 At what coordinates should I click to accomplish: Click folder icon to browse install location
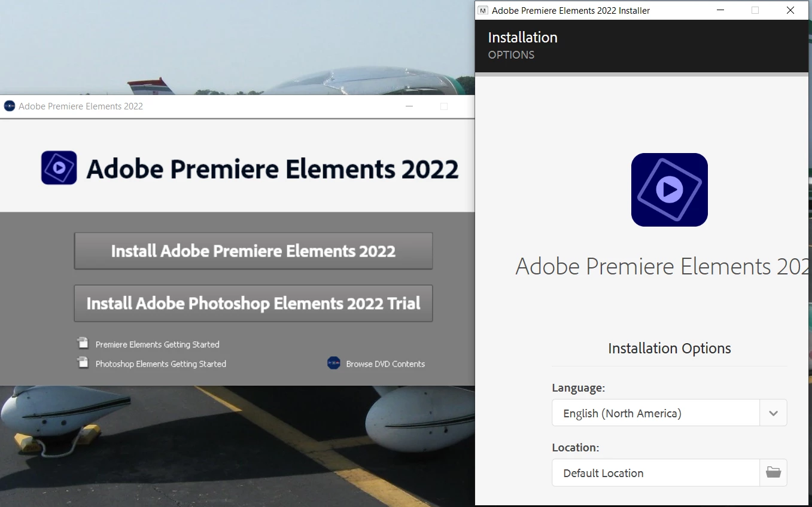click(773, 473)
